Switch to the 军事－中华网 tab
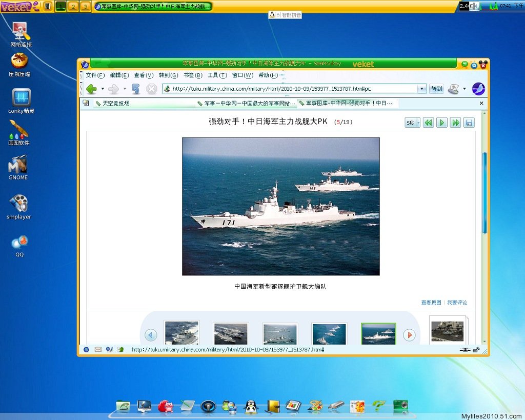Viewport: 525px width, 420px height. tap(247, 104)
